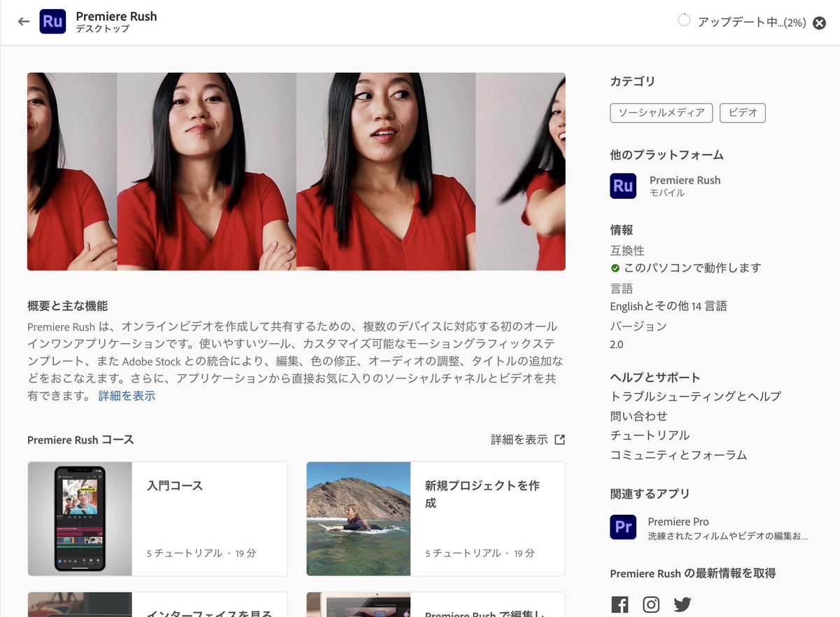
Task: Click the green compatibility check icon
Action: [615, 268]
